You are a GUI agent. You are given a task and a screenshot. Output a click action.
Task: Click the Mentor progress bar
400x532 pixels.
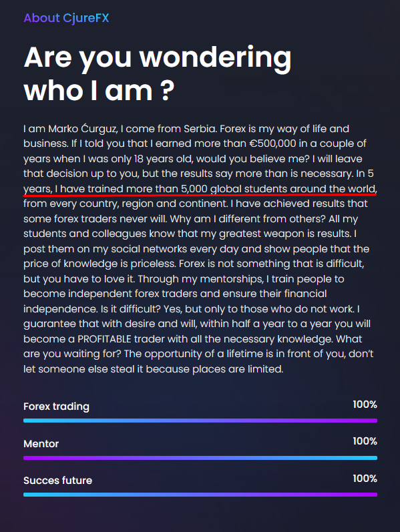200,458
